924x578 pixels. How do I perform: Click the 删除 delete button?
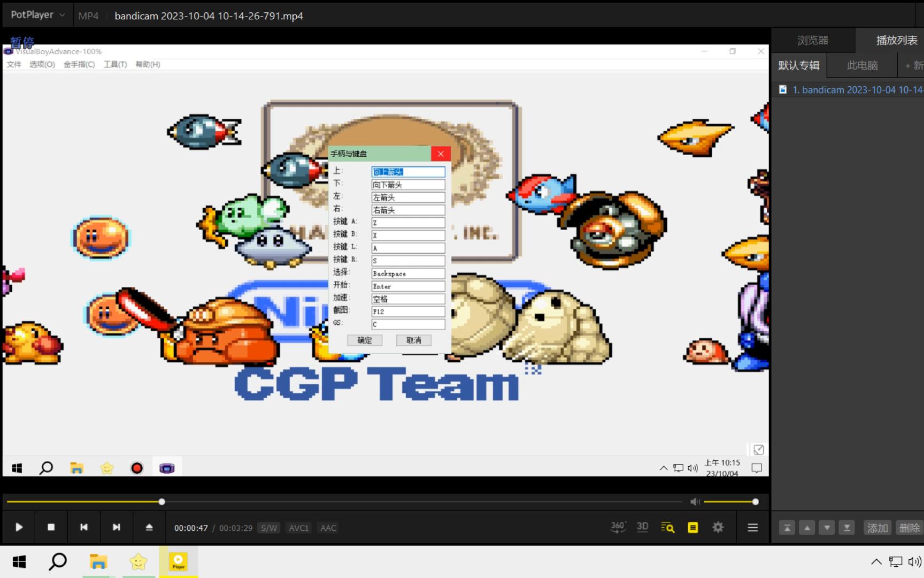pyautogui.click(x=909, y=528)
